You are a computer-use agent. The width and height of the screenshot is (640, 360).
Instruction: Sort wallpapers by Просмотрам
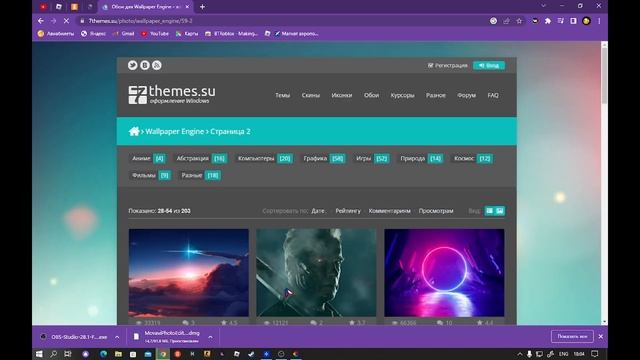click(436, 211)
